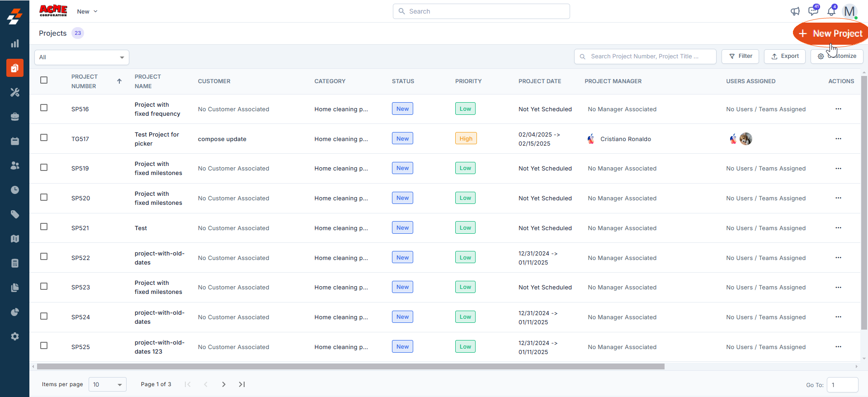Image resolution: width=868 pixels, height=397 pixels.
Task: Toggle the select-all checkbox in header
Action: [x=44, y=80]
